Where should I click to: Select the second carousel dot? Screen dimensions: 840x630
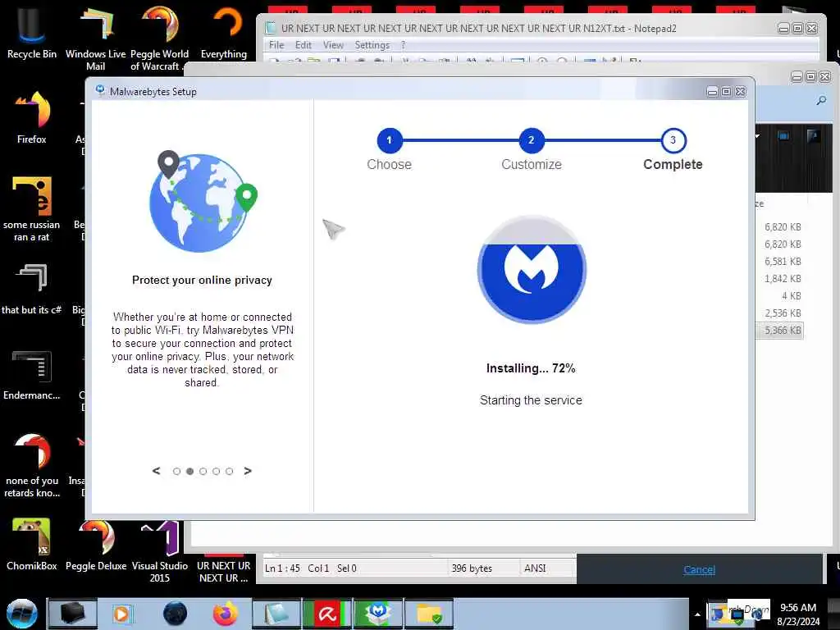(x=189, y=472)
